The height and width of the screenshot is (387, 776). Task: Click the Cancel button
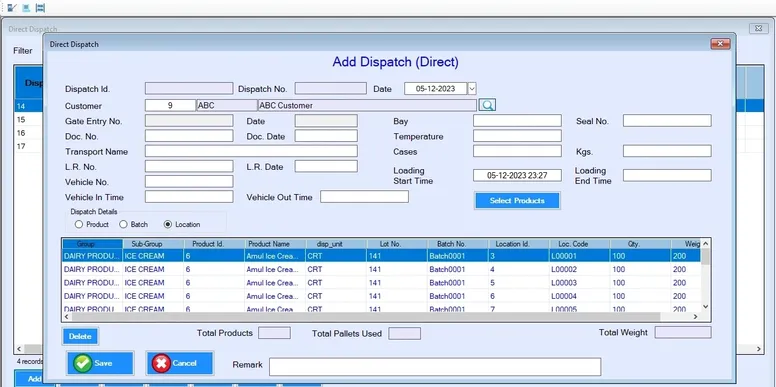click(180, 363)
